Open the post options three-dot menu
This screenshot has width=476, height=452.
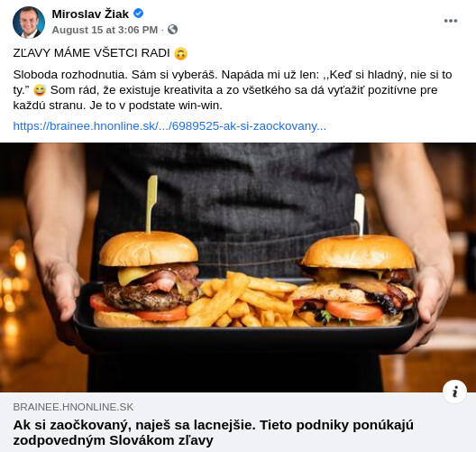point(451,21)
